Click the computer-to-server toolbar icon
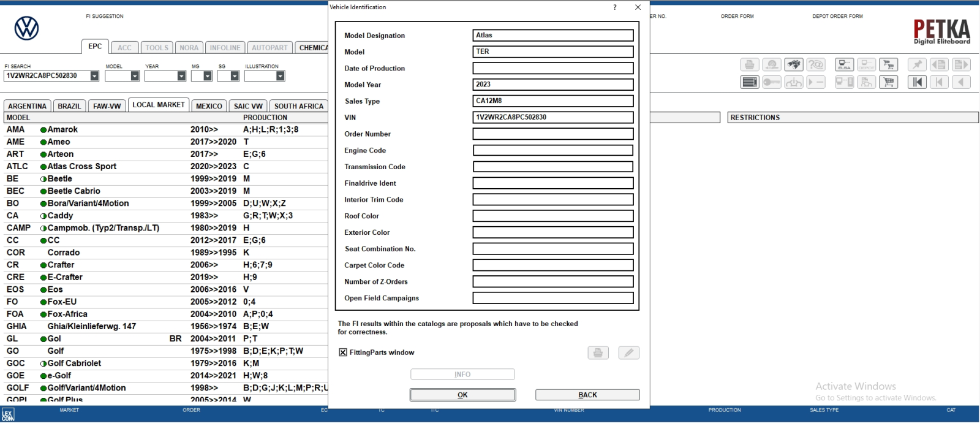Image resolution: width=980 pixels, height=423 pixels. 845,82
